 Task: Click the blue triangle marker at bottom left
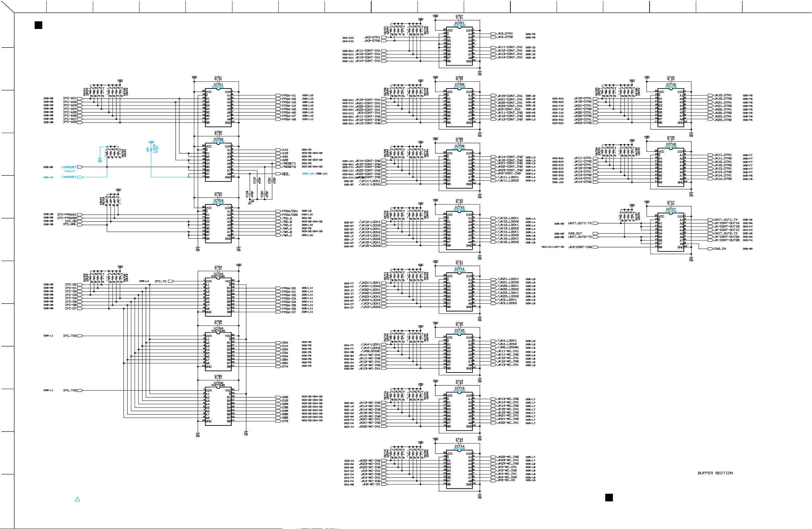point(77,499)
